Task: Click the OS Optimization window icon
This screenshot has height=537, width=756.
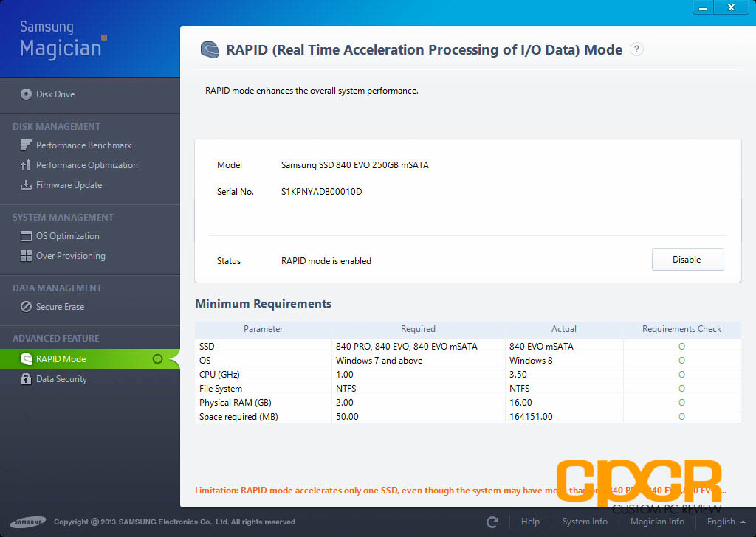Action: coord(26,236)
